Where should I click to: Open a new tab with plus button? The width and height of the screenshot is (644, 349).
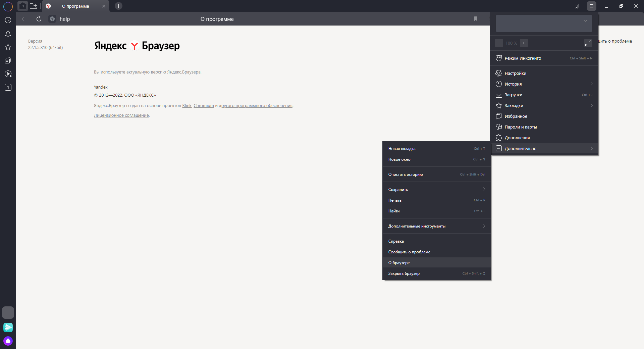[x=118, y=6]
